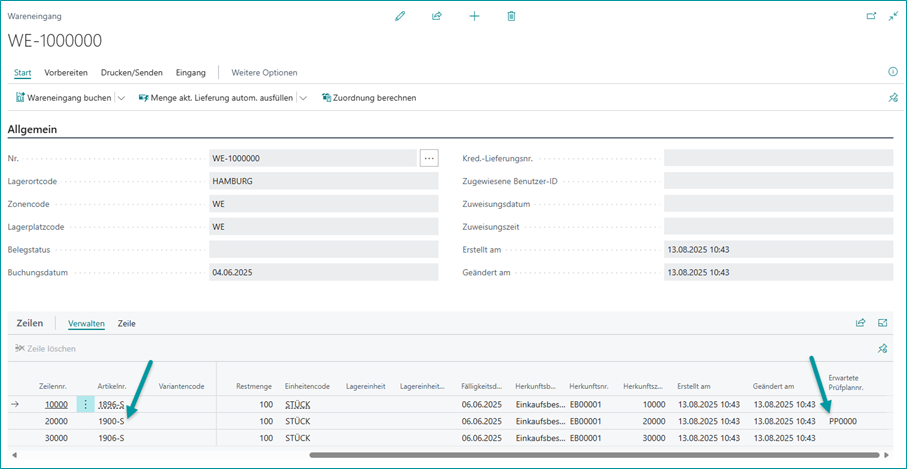Open row menu for line 10000

[x=86, y=404]
